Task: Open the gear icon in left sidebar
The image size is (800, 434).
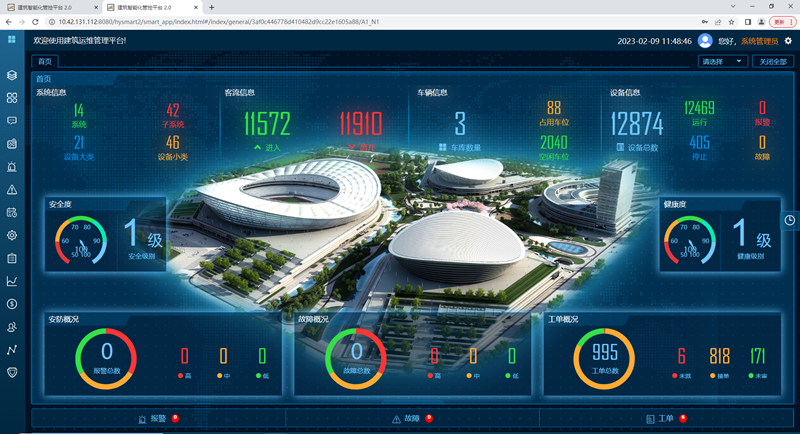Action: click(12, 235)
